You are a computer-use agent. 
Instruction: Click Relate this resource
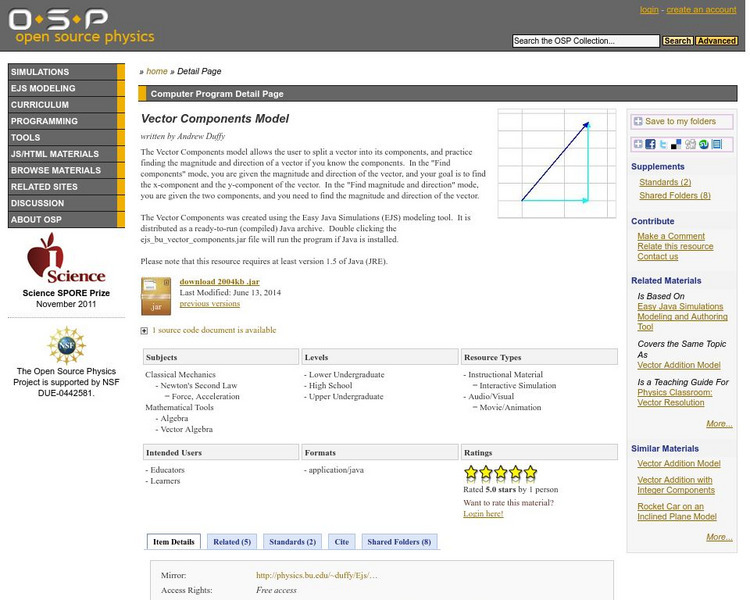point(675,246)
